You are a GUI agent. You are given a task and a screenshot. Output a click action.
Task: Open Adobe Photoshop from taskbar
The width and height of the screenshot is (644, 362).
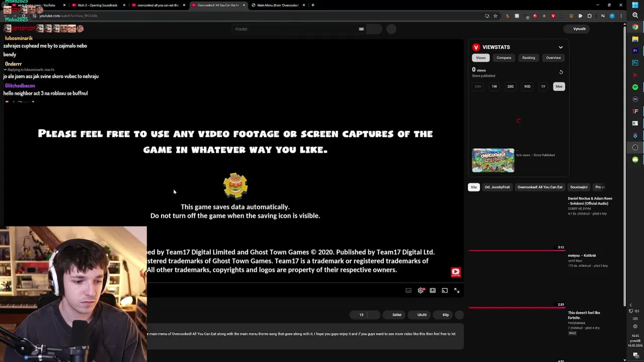635,63
